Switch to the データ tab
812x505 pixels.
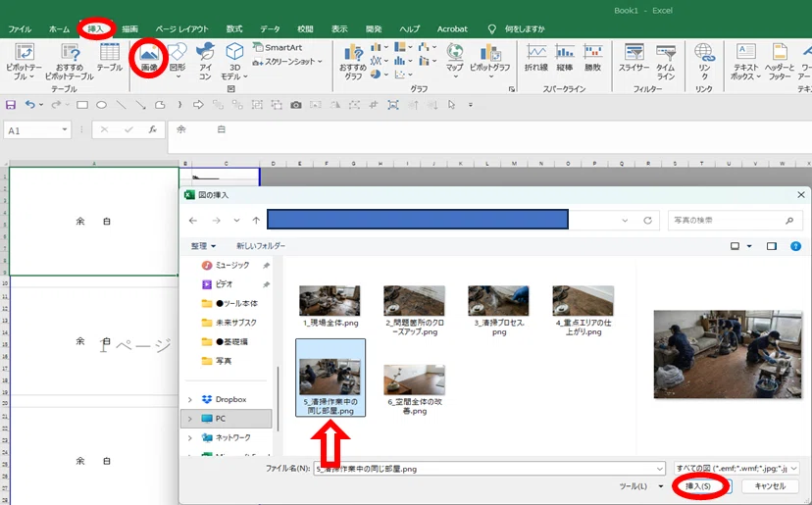[270, 29]
